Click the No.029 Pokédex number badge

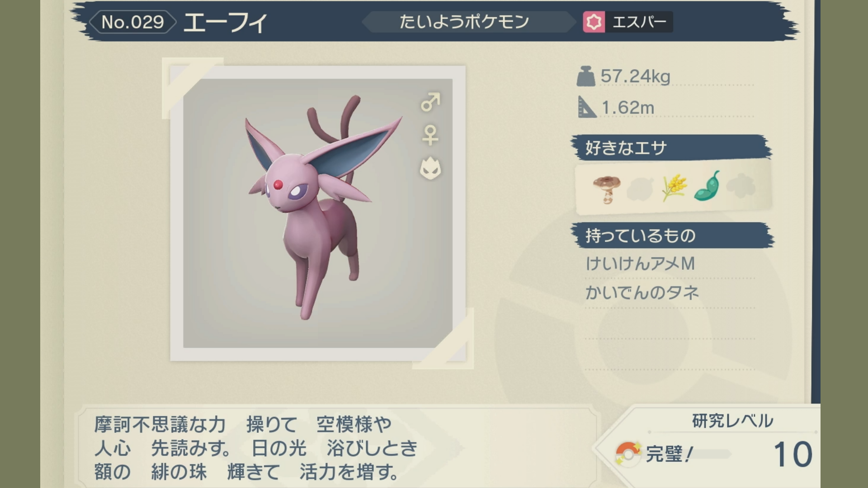132,22
